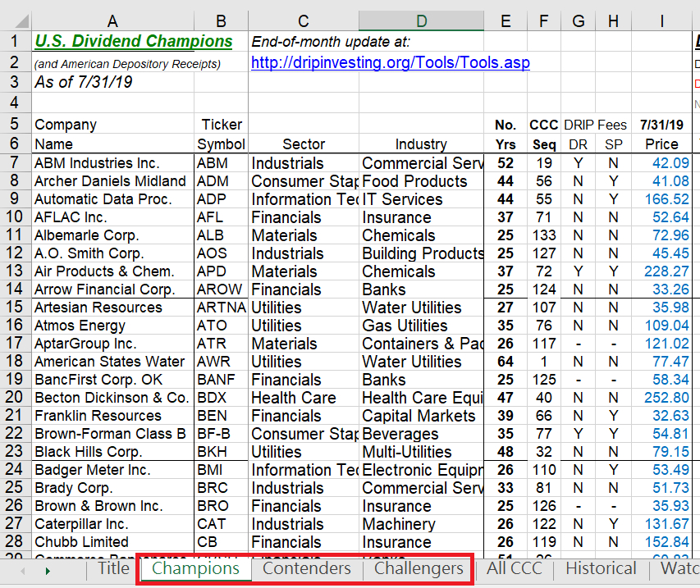Click the 'Gas Utilities' industry cell
The width and height of the screenshot is (700, 588).
click(x=422, y=326)
